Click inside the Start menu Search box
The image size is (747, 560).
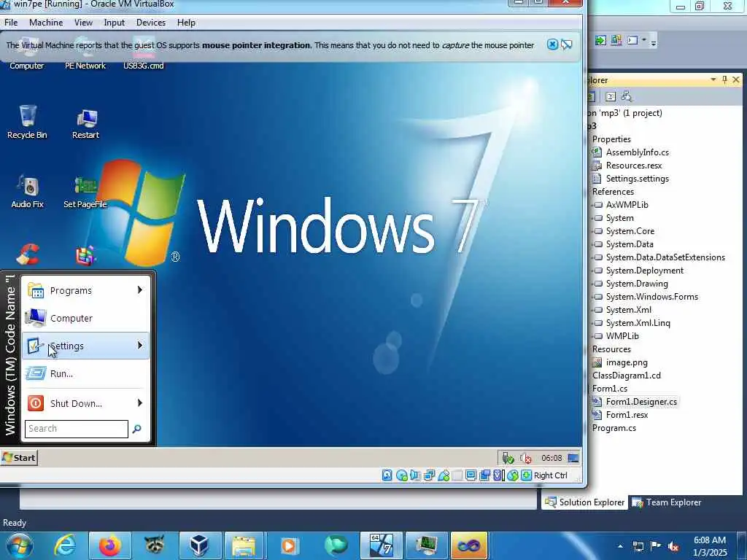[76, 429]
